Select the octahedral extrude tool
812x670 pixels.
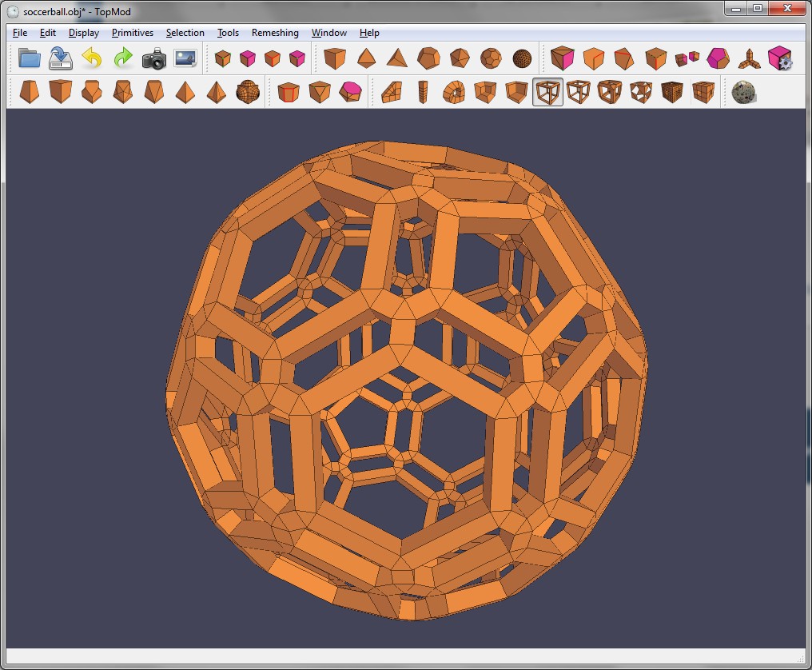(153, 92)
